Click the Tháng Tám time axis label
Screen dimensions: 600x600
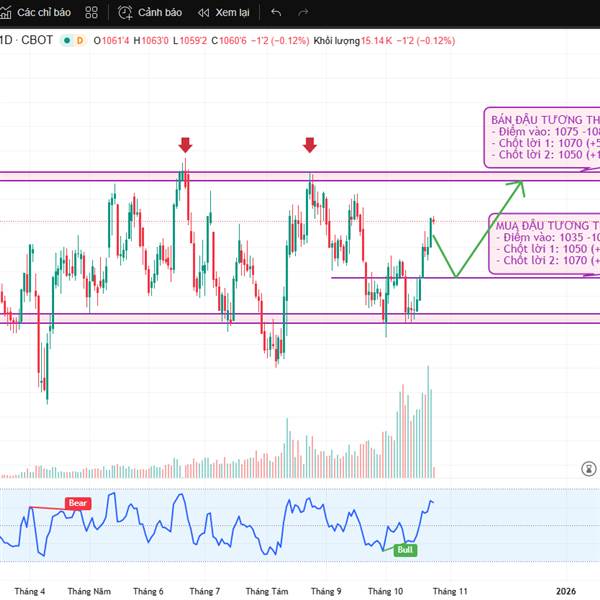[267, 591]
